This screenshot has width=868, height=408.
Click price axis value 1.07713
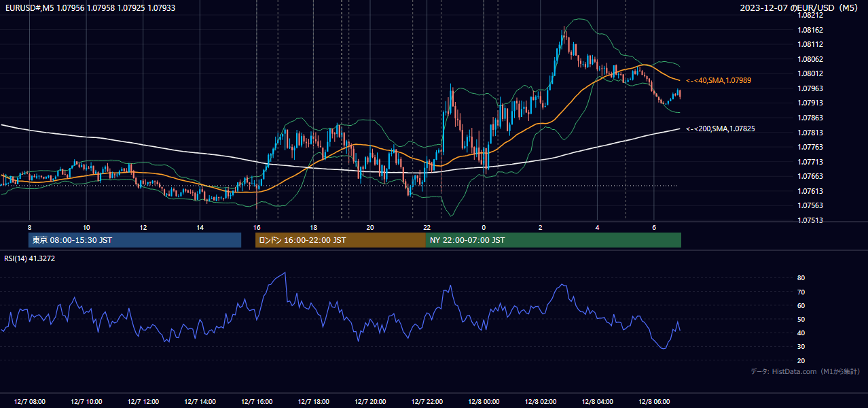[x=810, y=162]
